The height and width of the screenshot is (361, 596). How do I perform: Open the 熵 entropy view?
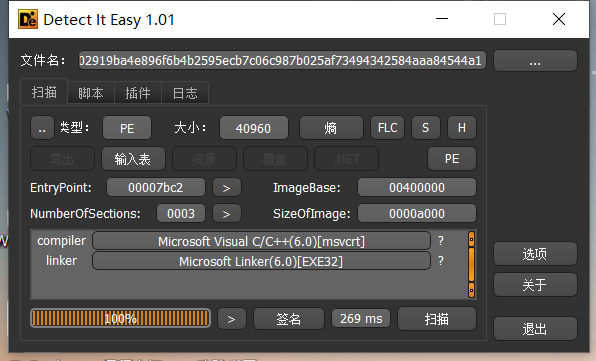tap(331, 128)
